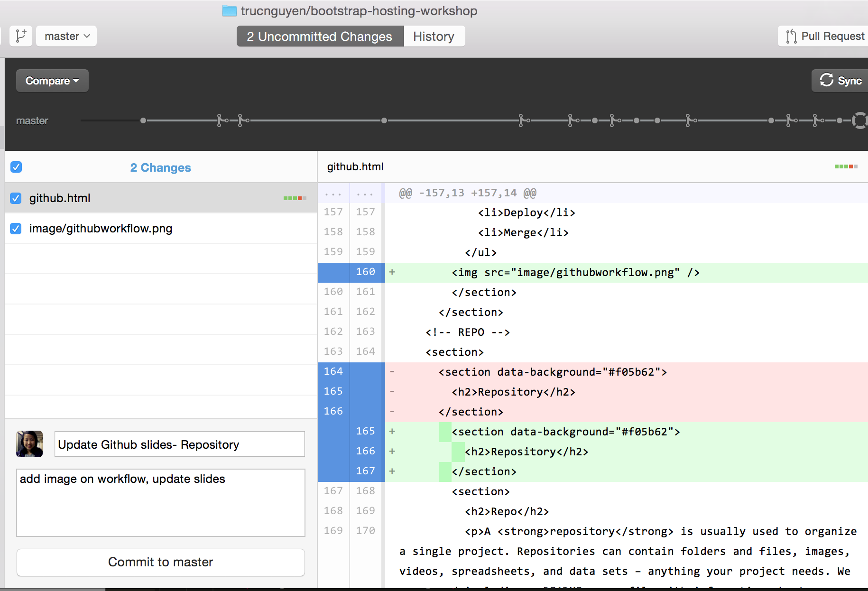
Task: Click the Pull Request arrows icon
Action: pos(791,36)
